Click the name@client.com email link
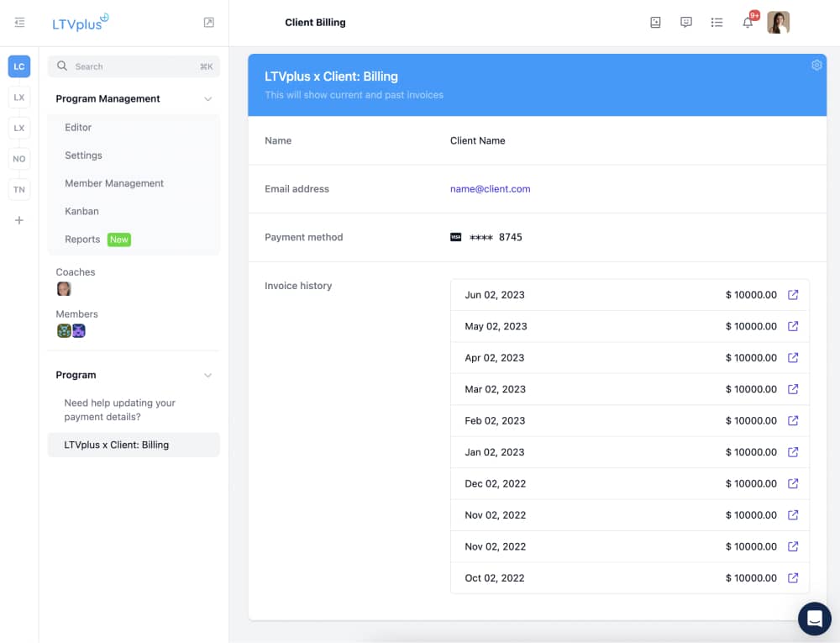Screen dimensions: 840x643 (491, 188)
